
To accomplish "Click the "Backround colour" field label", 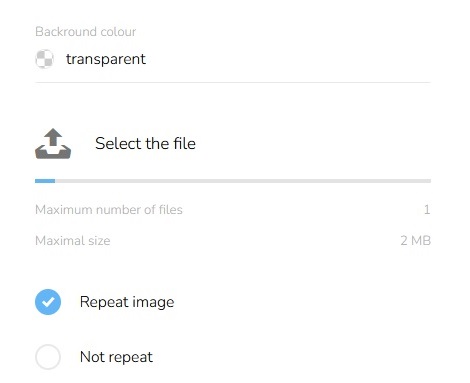I will pos(85,32).
